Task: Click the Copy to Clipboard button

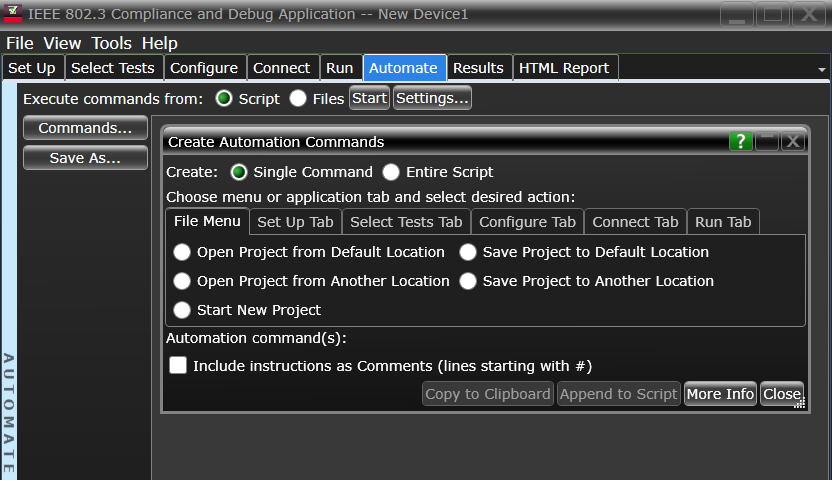Action: [x=488, y=394]
